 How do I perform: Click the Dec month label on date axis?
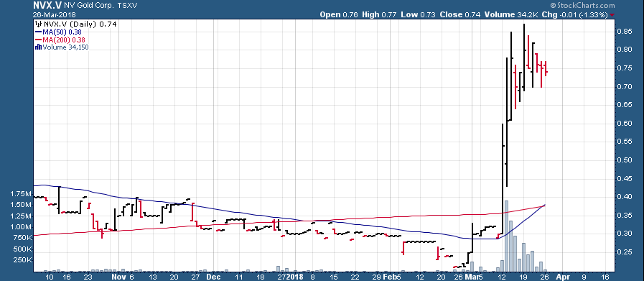point(213,277)
